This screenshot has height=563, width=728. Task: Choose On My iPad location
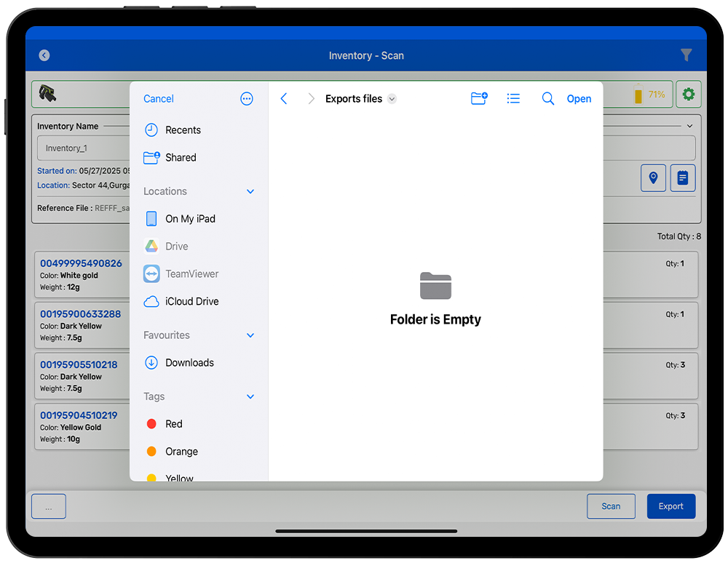pos(190,219)
